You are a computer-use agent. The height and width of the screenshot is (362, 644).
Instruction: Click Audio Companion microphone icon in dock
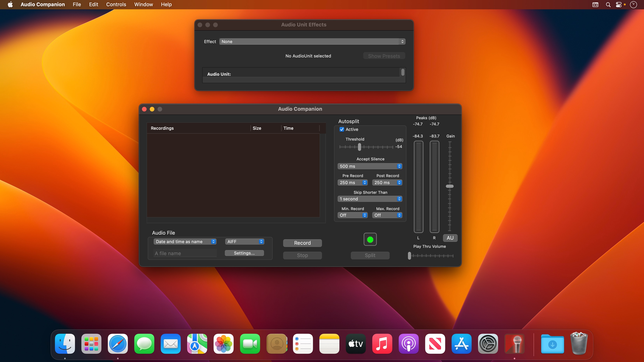click(514, 344)
